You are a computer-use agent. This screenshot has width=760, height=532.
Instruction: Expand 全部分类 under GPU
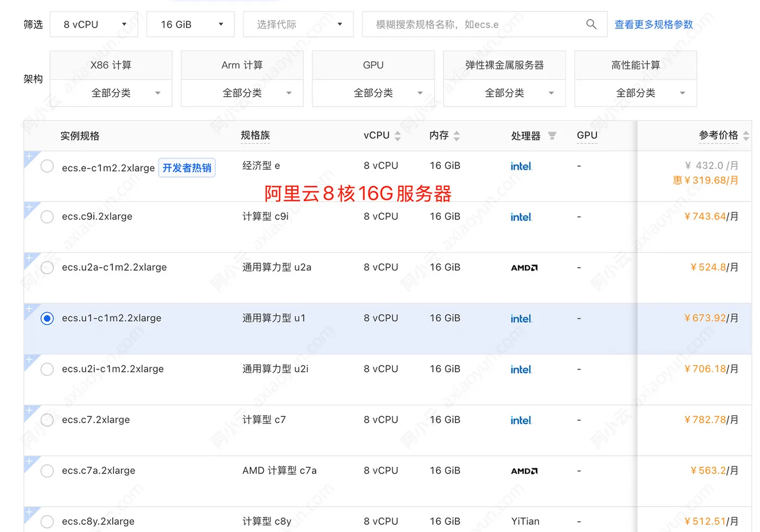[x=373, y=93]
